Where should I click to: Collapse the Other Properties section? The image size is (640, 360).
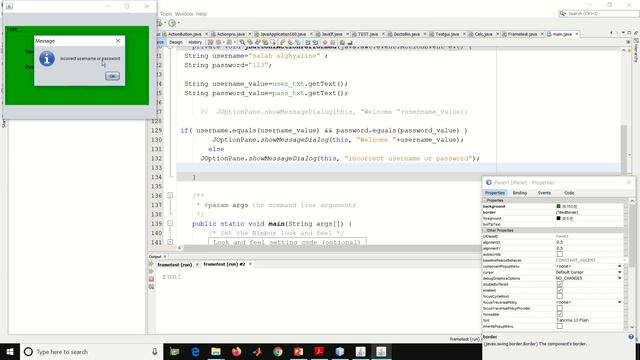pos(484,231)
